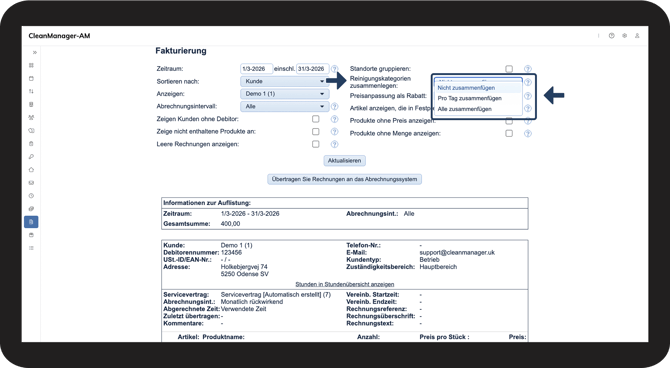670x368 pixels.
Task: Open the clipboard icon in the sidebar
Action: [31, 144]
